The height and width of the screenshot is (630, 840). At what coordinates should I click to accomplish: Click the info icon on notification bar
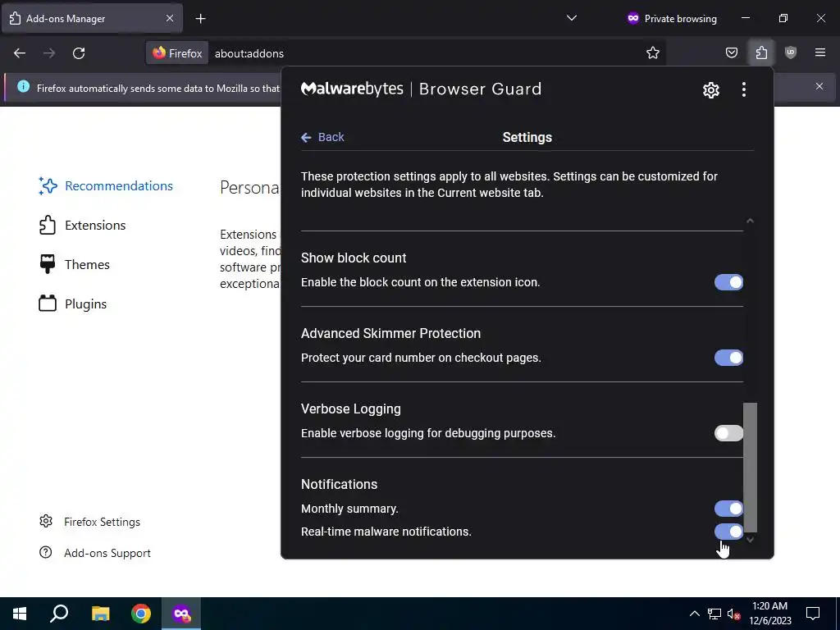pyautogui.click(x=23, y=86)
